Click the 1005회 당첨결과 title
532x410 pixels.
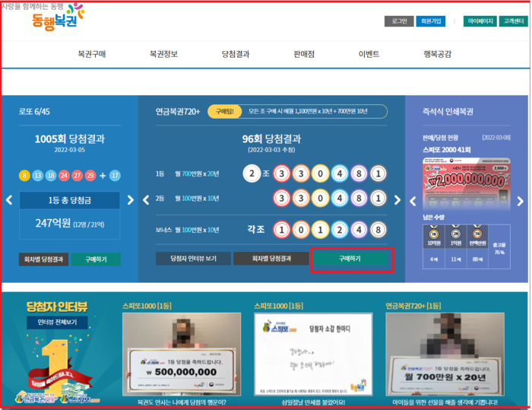(x=70, y=138)
